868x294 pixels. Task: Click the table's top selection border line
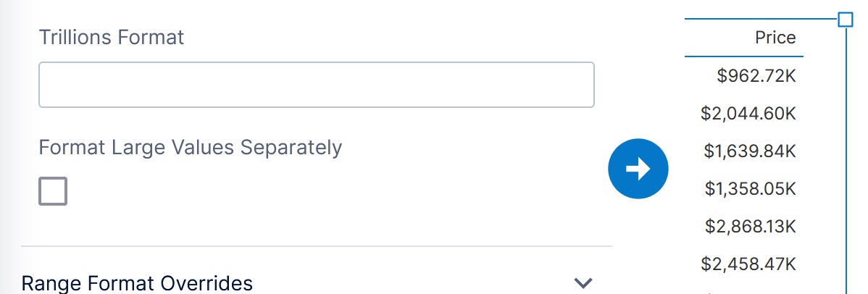pos(761,20)
